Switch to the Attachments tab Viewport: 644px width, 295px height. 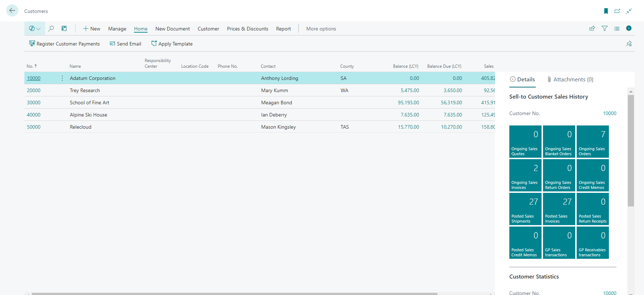pos(570,80)
